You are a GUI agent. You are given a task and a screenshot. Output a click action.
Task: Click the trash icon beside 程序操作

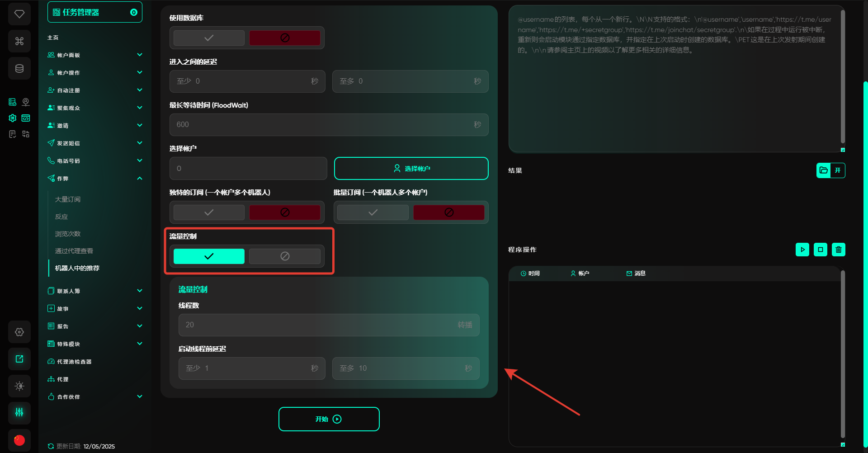(839, 250)
